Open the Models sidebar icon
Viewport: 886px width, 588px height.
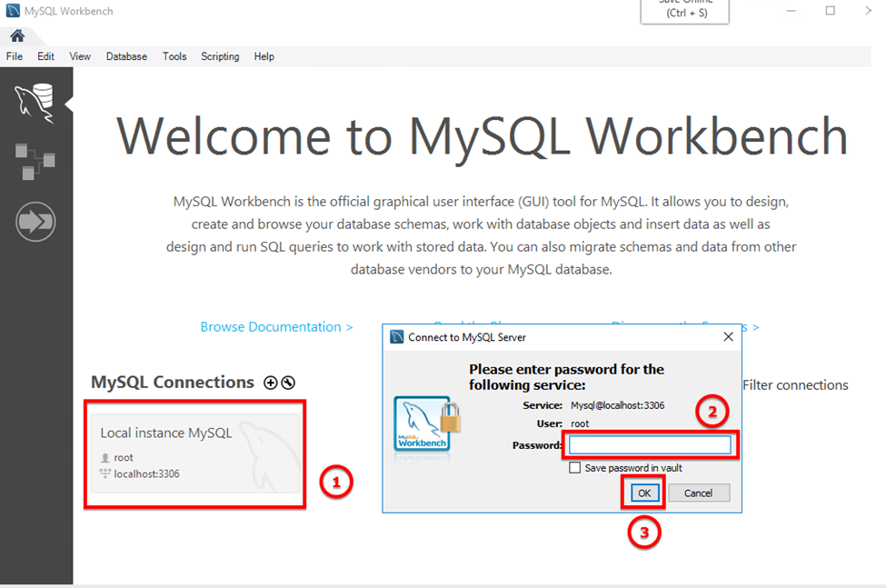(x=35, y=162)
